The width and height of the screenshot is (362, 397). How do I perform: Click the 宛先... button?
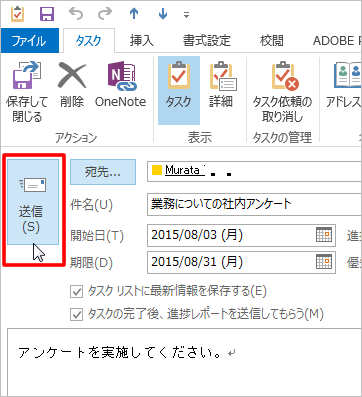tap(103, 172)
